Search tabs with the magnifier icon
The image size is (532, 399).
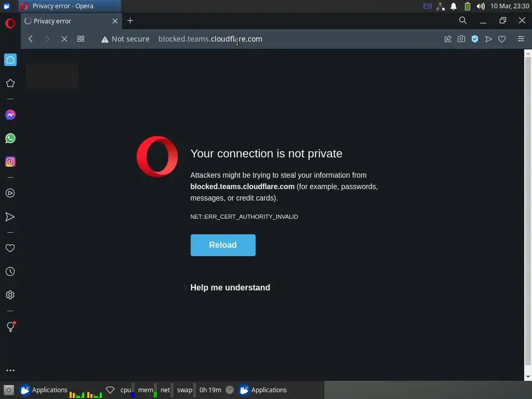point(463,21)
